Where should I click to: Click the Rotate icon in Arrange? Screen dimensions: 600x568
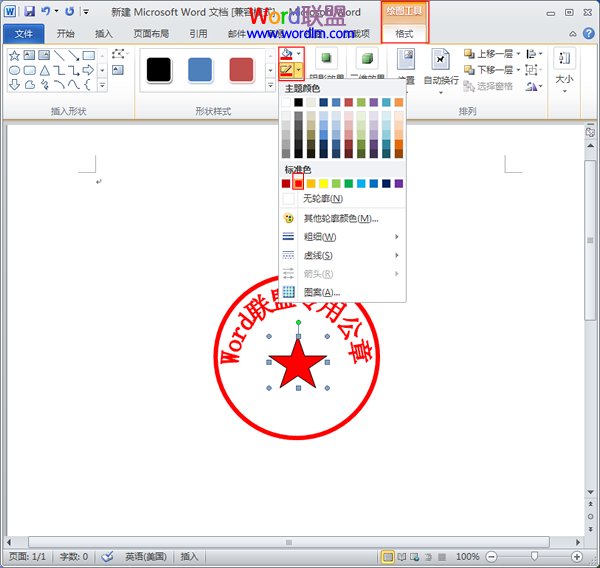531,87
